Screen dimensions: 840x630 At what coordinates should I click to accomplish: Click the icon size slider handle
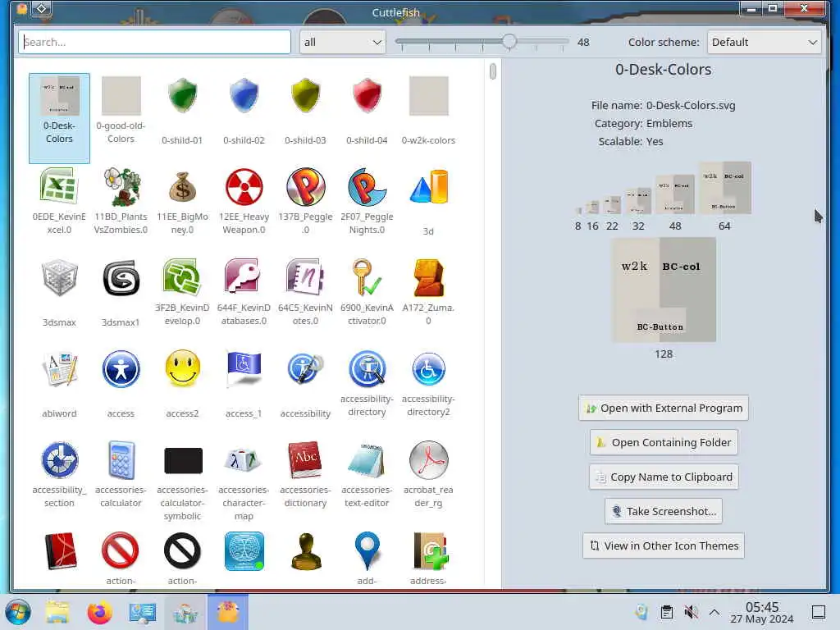pos(509,41)
